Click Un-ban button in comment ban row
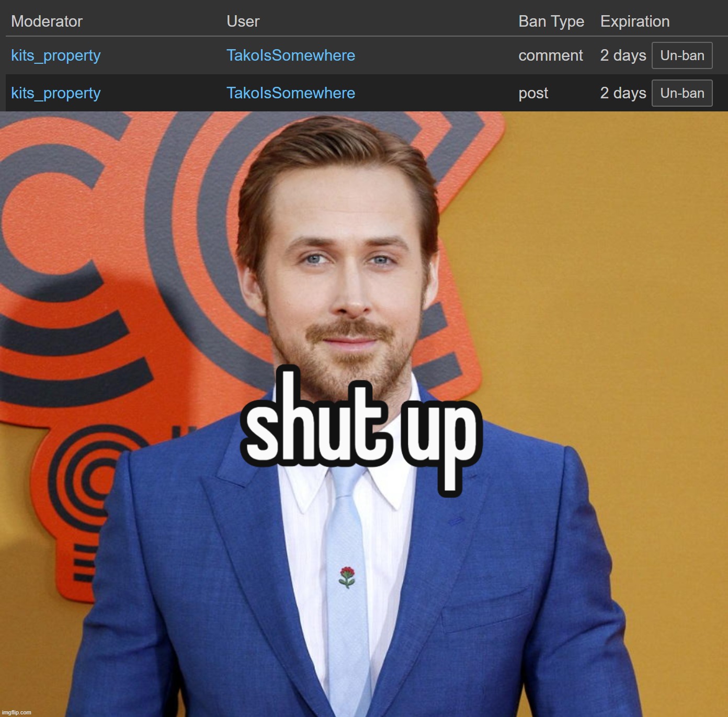The height and width of the screenshot is (717, 728). point(682,55)
